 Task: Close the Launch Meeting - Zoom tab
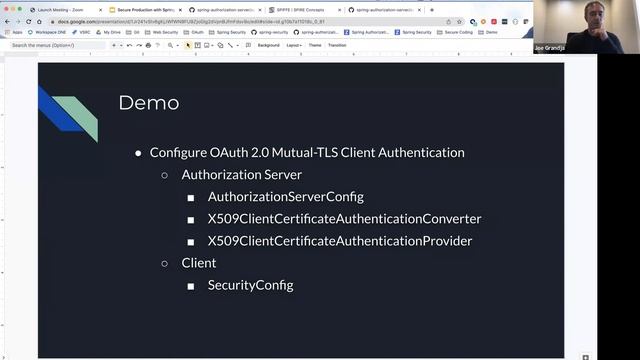click(x=100, y=10)
